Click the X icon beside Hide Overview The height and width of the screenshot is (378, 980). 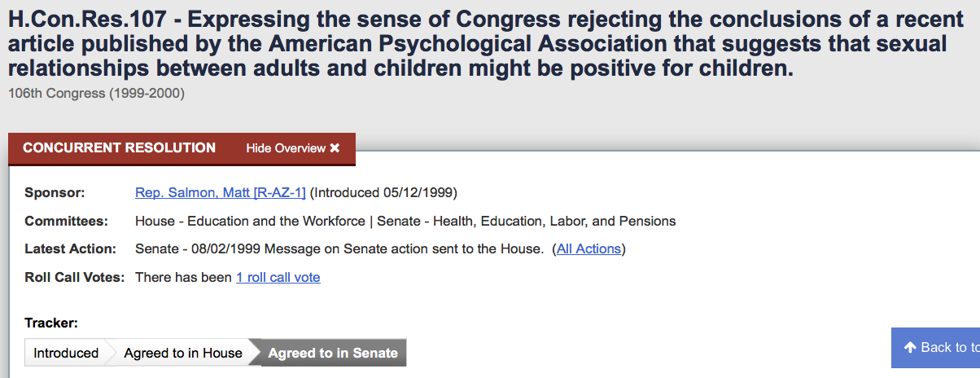[x=335, y=148]
